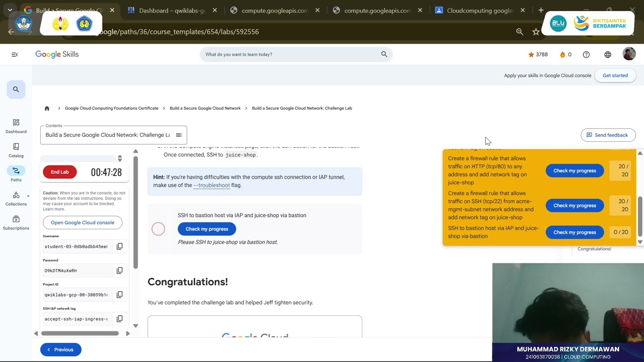The width and height of the screenshot is (644, 362).
Task: Open the --troubleshoot link
Action: pyautogui.click(x=211, y=185)
